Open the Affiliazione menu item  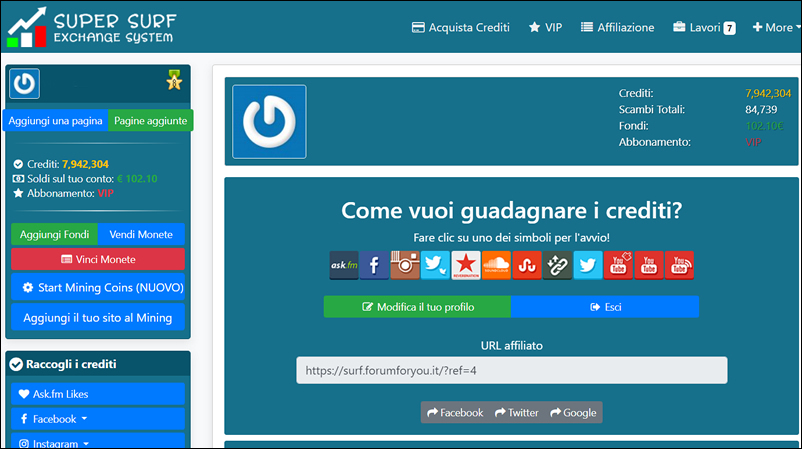[617, 28]
